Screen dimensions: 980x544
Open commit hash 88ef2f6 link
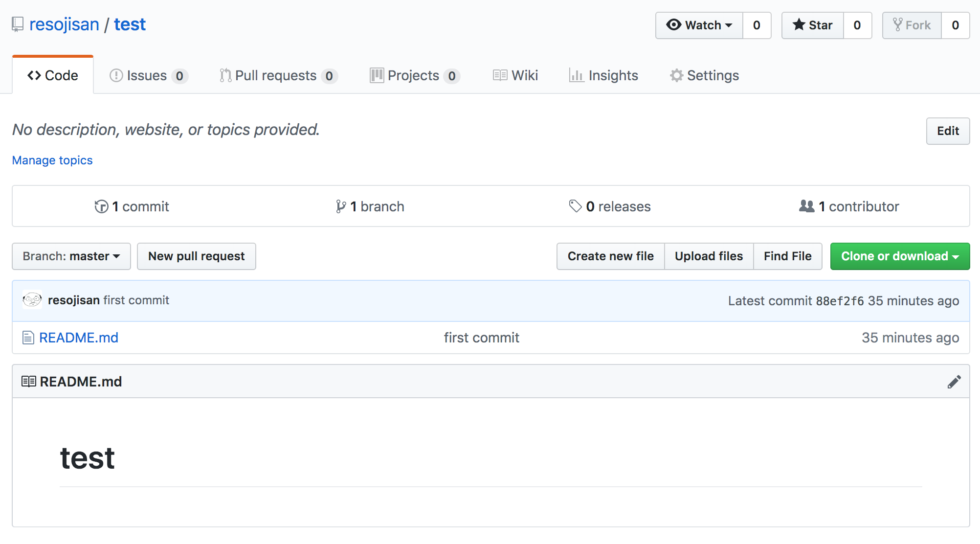tap(840, 301)
